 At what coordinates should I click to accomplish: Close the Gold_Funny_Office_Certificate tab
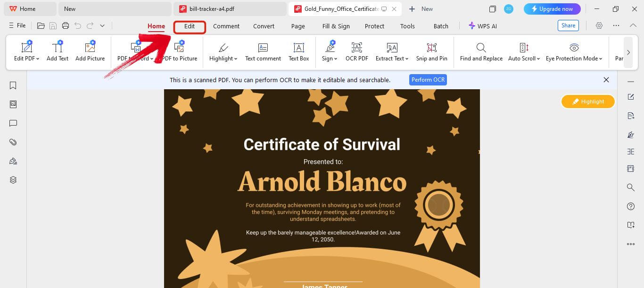(394, 9)
